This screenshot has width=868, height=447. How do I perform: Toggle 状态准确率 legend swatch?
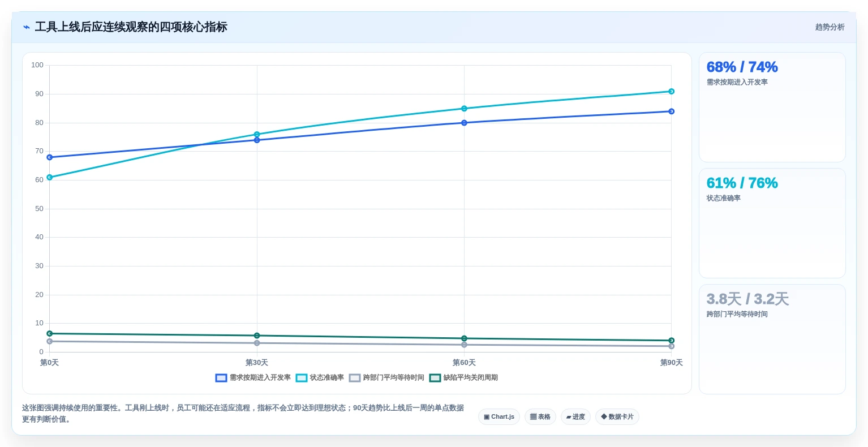point(302,378)
